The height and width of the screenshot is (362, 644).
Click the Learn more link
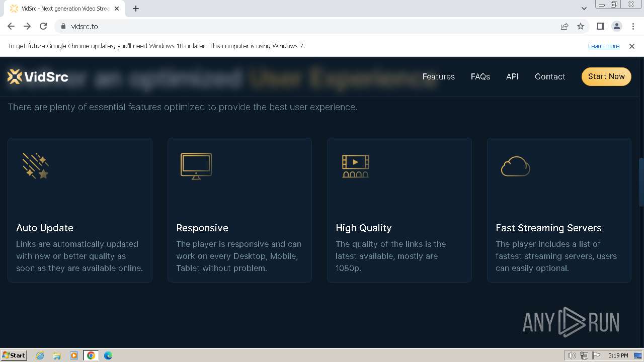click(x=604, y=46)
